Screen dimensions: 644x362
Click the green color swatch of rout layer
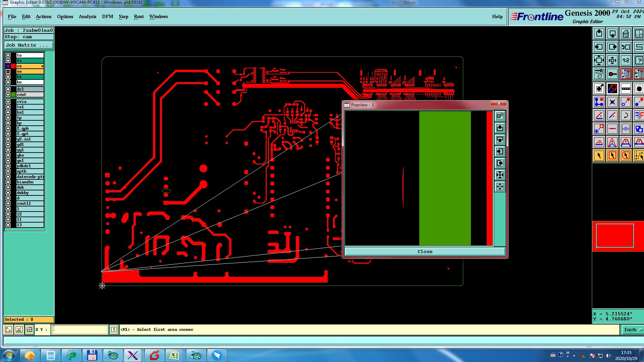pyautogui.click(x=13, y=95)
